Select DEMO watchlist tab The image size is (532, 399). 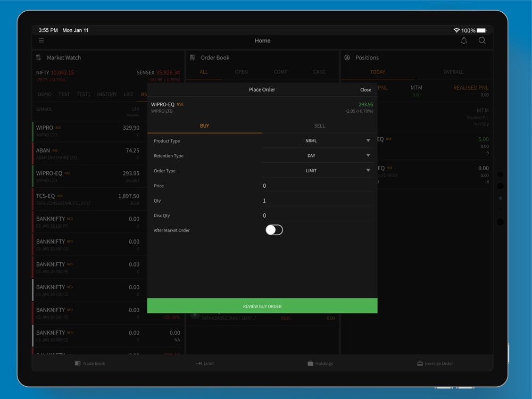[45, 94]
